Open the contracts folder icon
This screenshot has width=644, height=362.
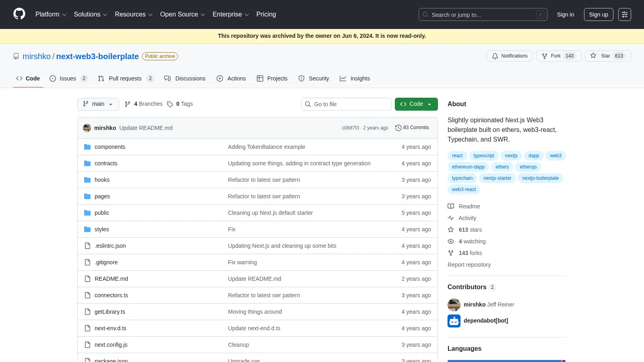click(87, 163)
